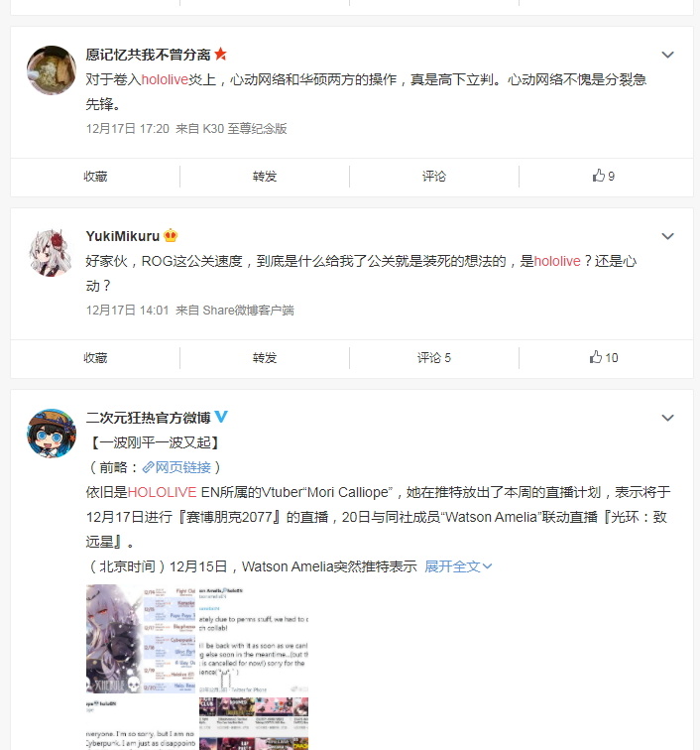Viewport: 700px width, 750px height.
Task: Like YukiMikuru's post with thumbs-up icon
Action: pyautogui.click(x=604, y=358)
